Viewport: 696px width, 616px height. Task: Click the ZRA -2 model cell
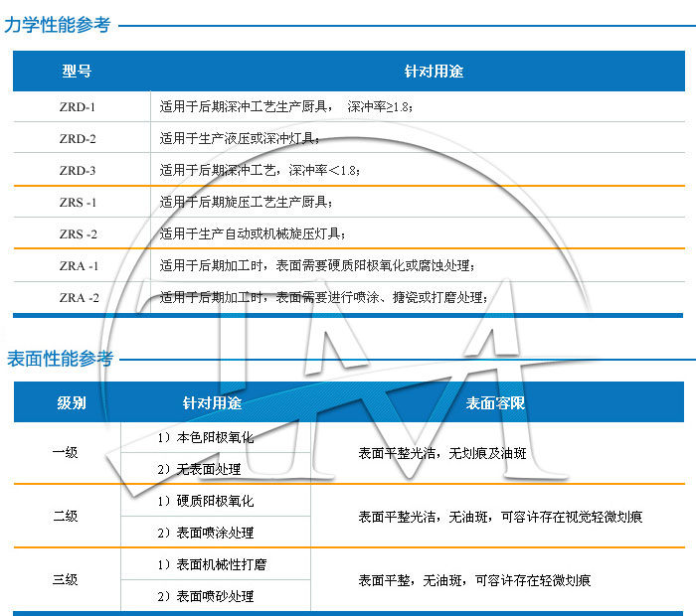click(79, 297)
